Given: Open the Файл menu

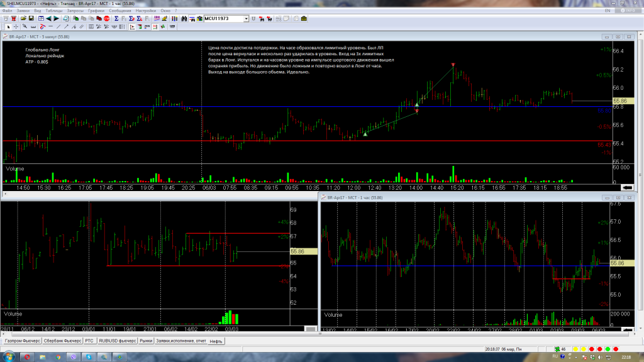Looking at the screenshot, I should coord(7,11).
